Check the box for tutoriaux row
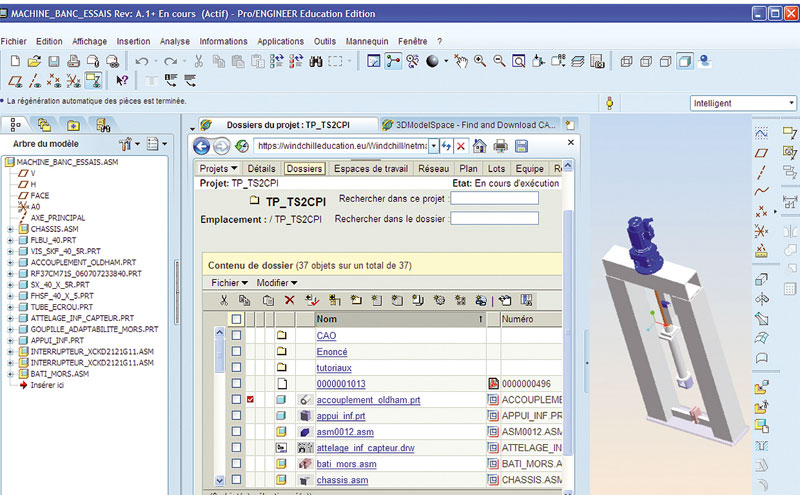The height and width of the screenshot is (495, 800). [236, 367]
